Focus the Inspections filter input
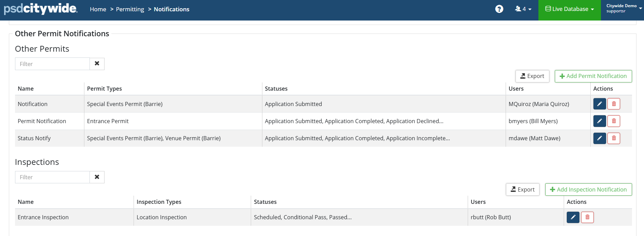 click(52, 177)
